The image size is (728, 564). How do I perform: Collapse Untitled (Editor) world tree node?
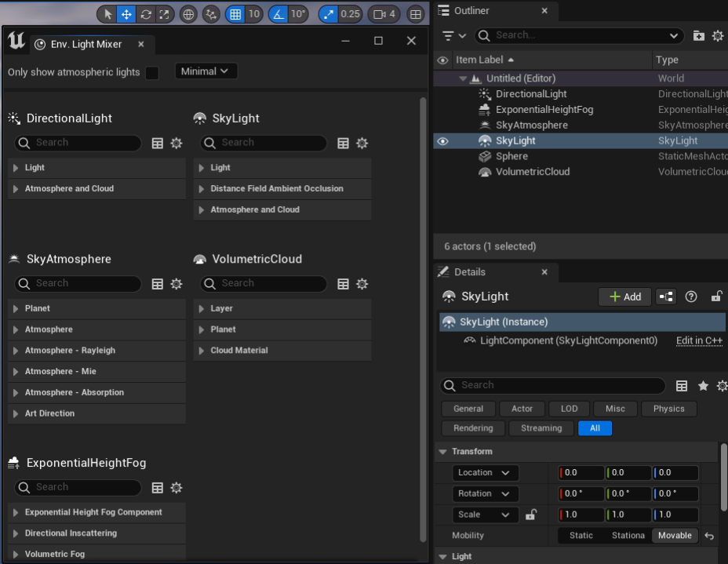pyautogui.click(x=463, y=78)
